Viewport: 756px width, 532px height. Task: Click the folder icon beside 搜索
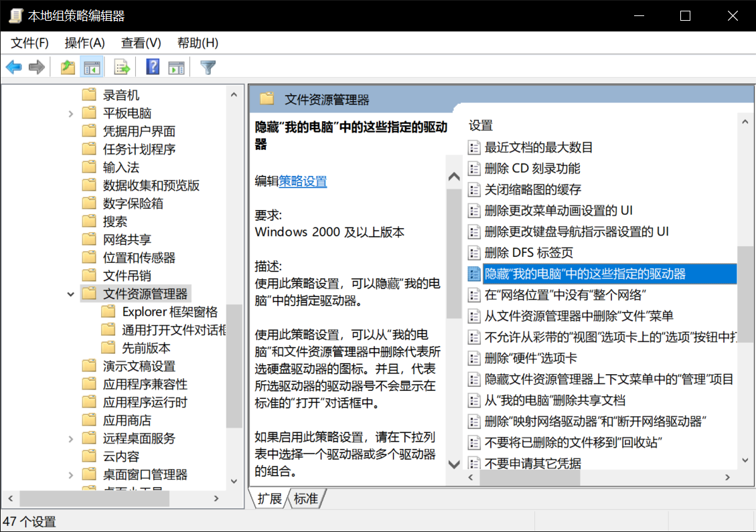89,221
